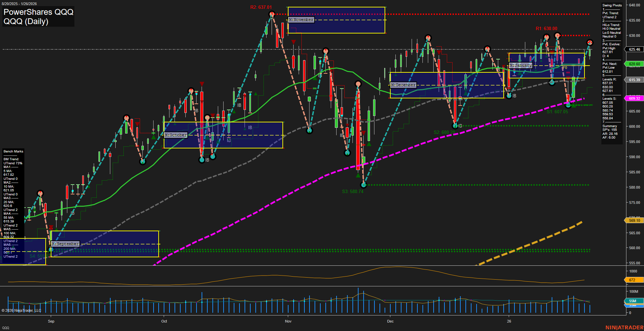Collapse the M:December range box
The width and height of the screenshot is (644, 331).
click(x=403, y=85)
